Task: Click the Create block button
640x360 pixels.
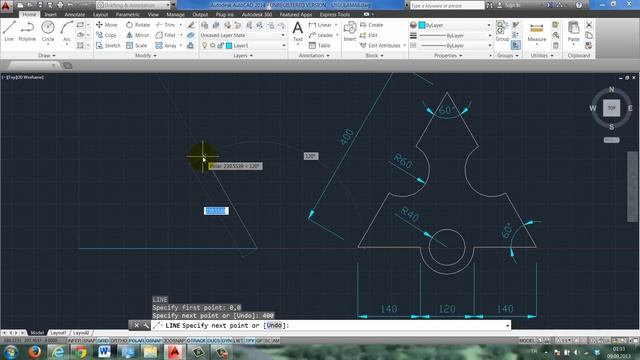Action: (x=371, y=25)
